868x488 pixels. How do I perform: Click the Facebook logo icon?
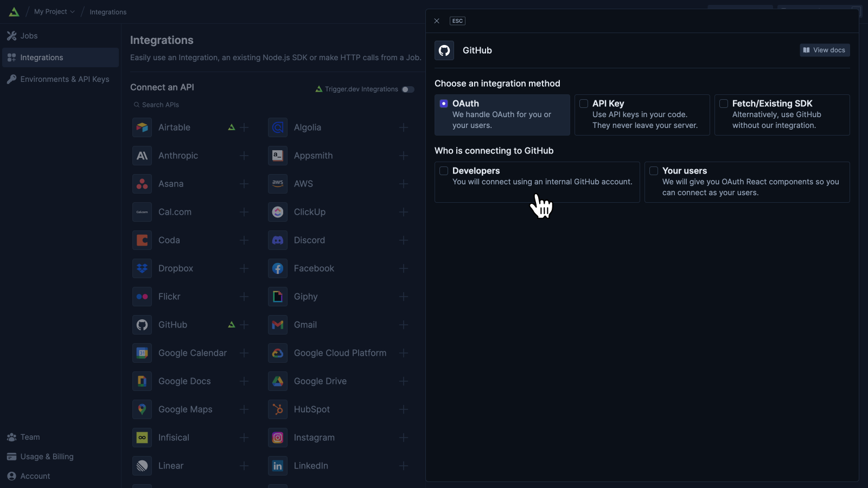click(x=278, y=268)
